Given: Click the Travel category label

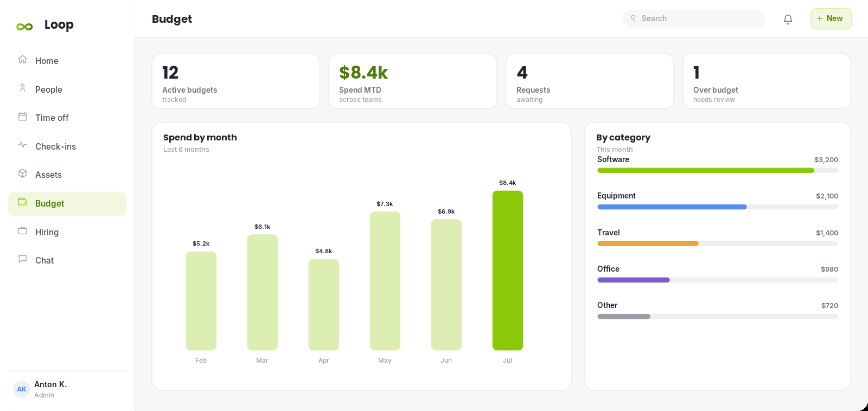Looking at the screenshot, I should pyautogui.click(x=608, y=233).
